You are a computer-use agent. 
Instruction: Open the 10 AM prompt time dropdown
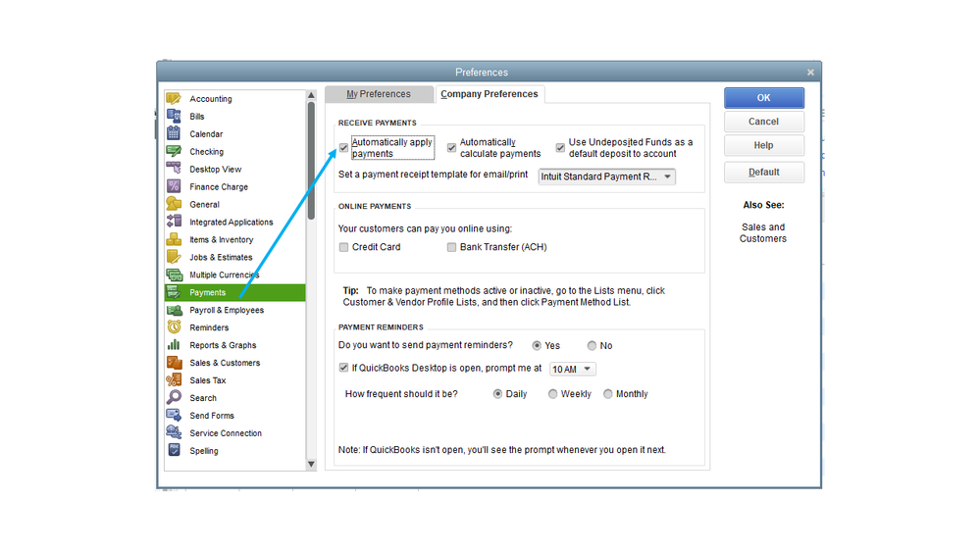click(573, 370)
